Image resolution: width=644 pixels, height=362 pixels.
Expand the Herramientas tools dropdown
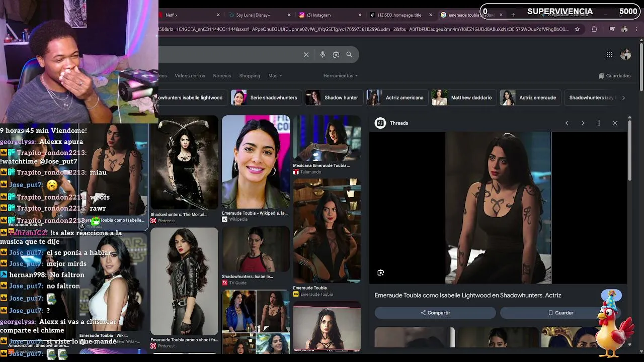point(341,76)
